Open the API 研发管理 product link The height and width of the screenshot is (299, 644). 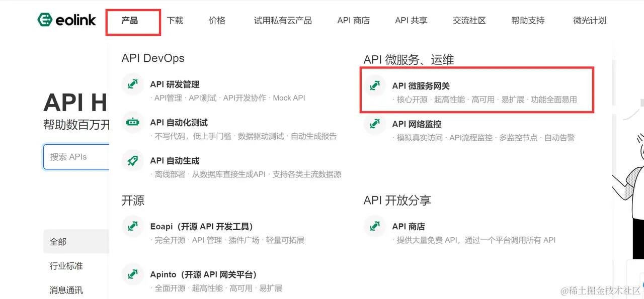(x=175, y=84)
